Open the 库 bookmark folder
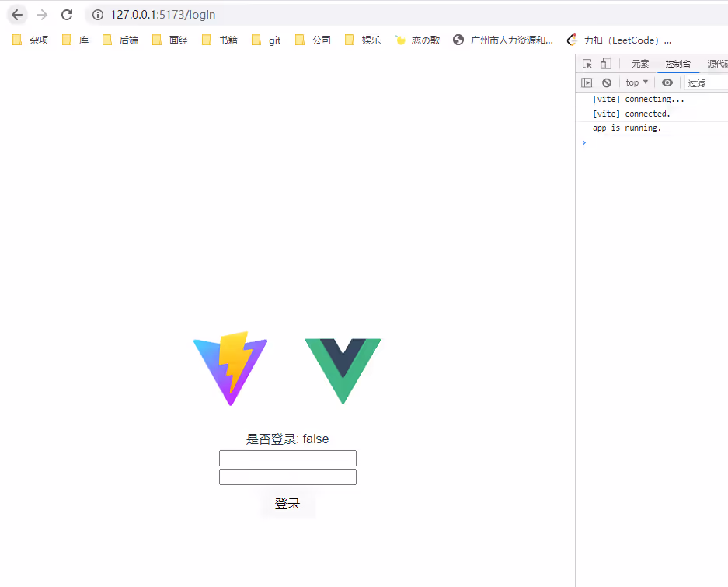 click(x=75, y=40)
